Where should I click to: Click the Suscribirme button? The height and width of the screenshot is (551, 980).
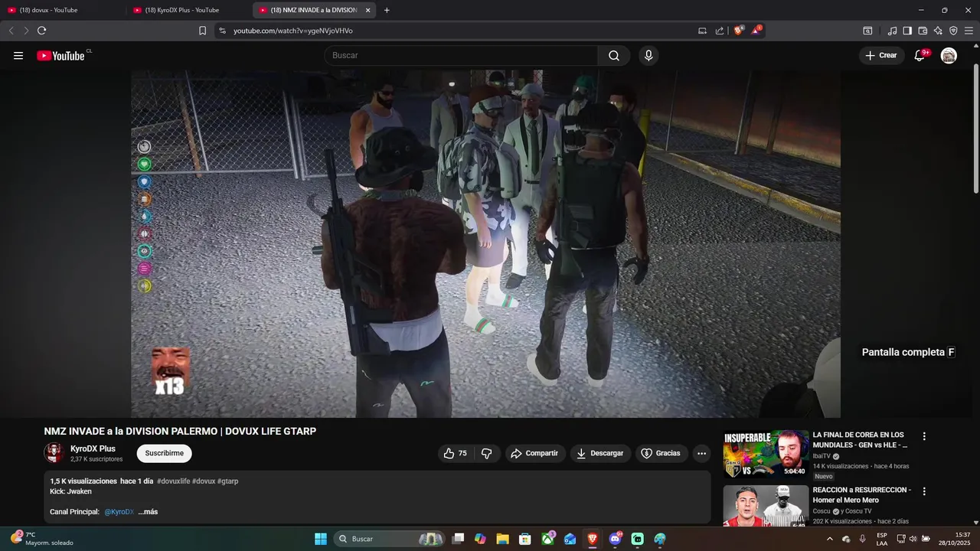[x=165, y=453]
